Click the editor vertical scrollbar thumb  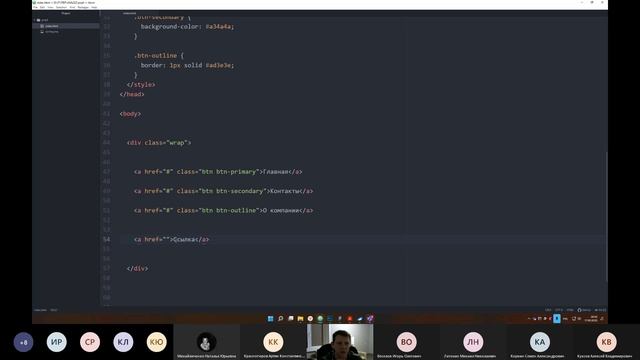[x=606, y=216]
